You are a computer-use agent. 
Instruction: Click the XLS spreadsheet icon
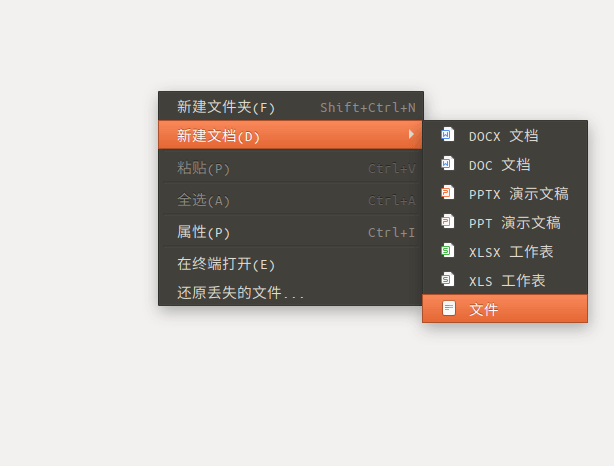448,280
